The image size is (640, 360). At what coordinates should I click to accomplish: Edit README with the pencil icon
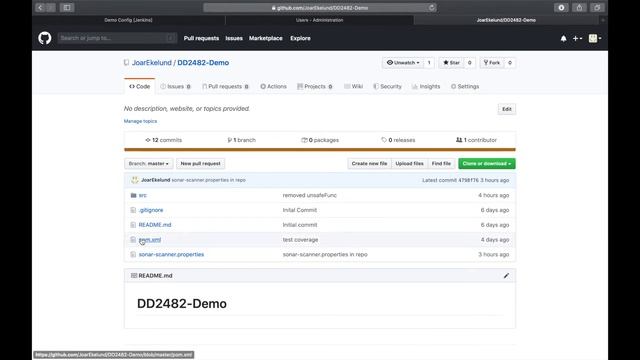coord(506,276)
